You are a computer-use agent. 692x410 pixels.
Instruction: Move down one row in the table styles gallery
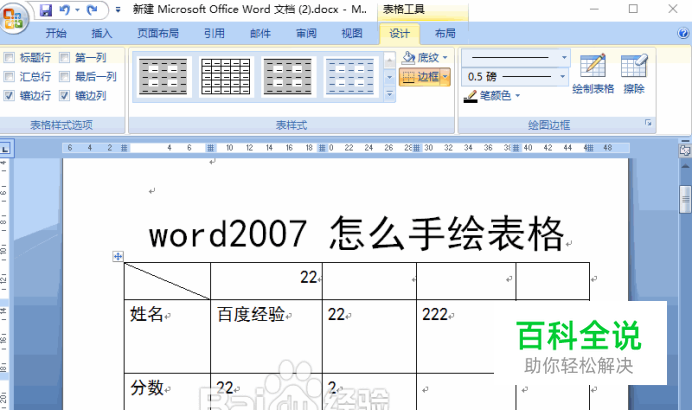(390, 78)
